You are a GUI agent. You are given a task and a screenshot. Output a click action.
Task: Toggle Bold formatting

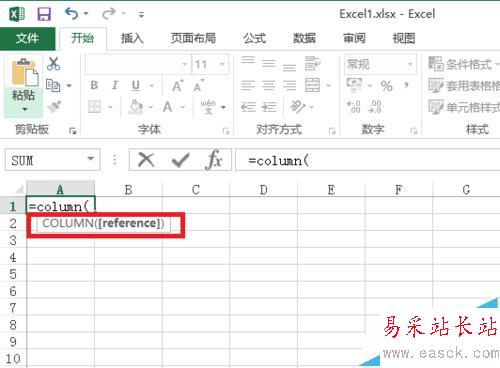tap(94, 85)
